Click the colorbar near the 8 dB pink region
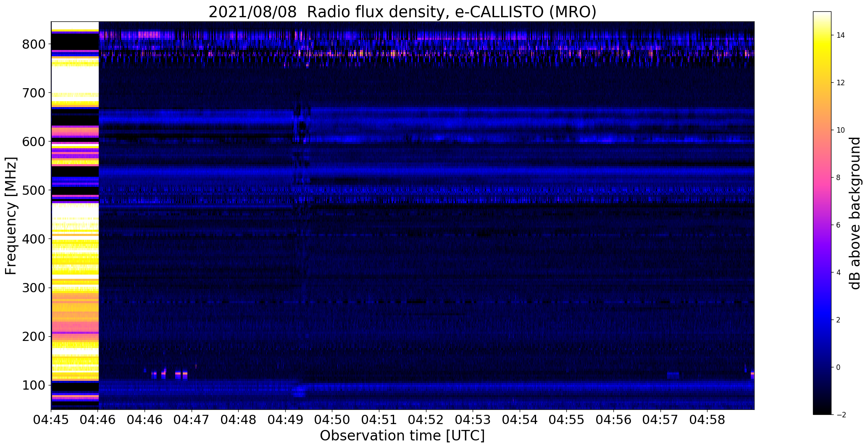868x448 pixels. click(x=822, y=178)
